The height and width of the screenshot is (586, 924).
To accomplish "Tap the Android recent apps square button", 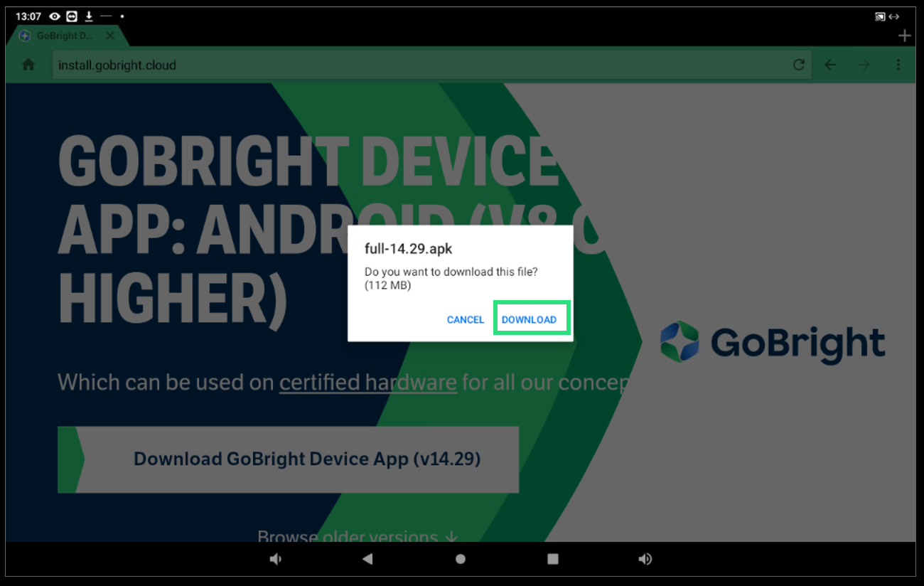I will (553, 559).
